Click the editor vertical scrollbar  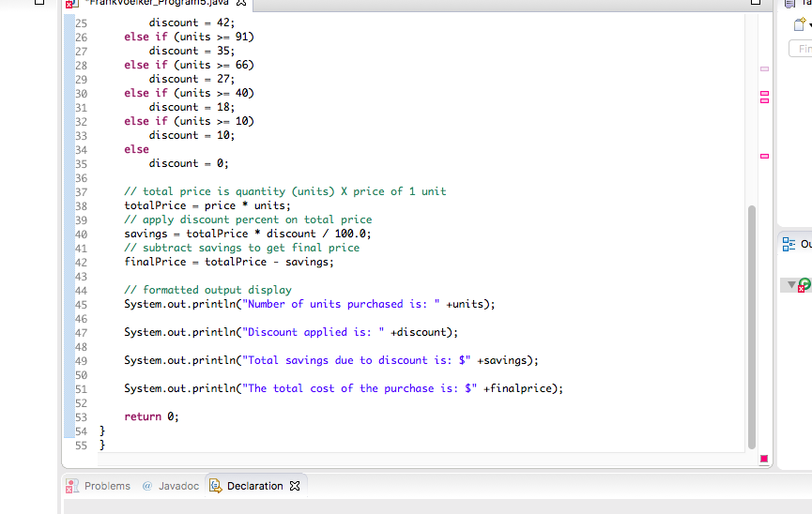pyautogui.click(x=751, y=328)
